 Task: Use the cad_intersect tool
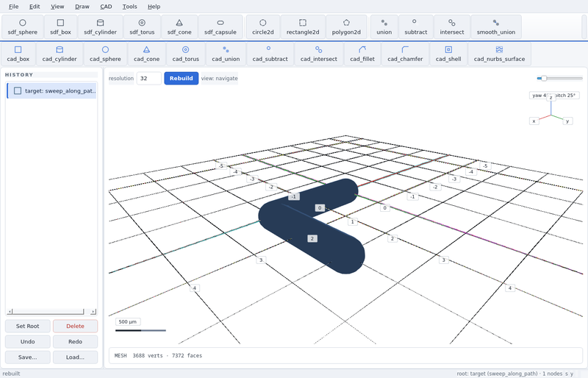pos(318,54)
